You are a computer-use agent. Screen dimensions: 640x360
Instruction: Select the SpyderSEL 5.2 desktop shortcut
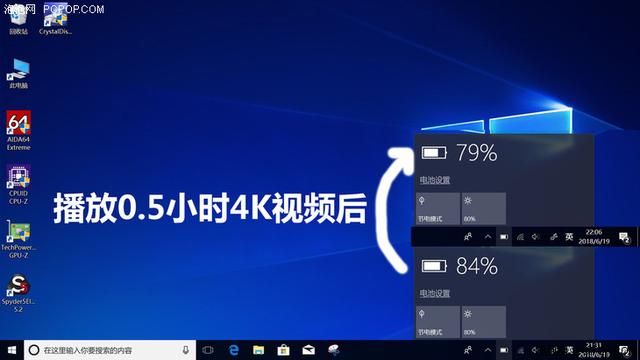(18, 293)
